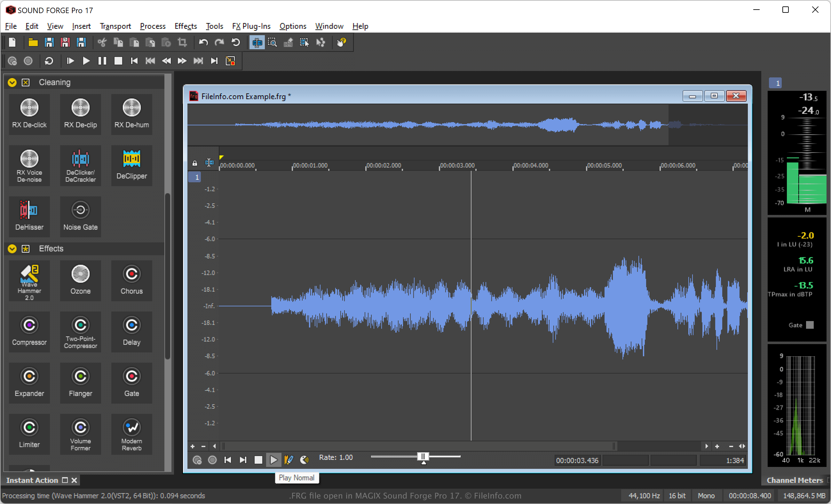Click the Crop toolbar icon
The image size is (831, 504).
tap(182, 43)
